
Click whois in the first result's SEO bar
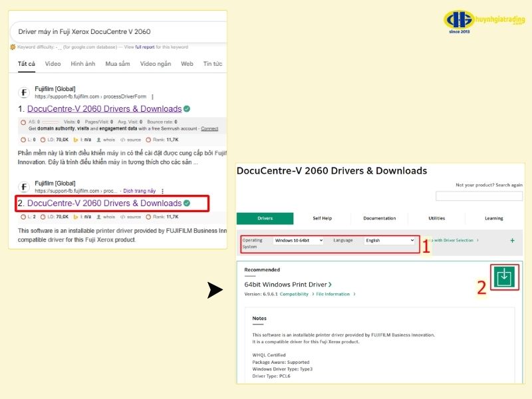(106, 140)
